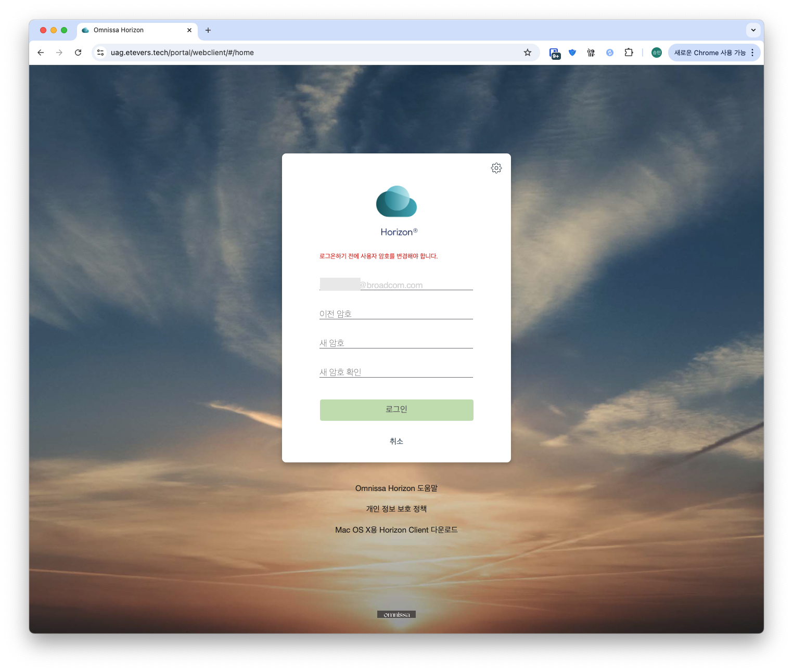The image size is (793, 672).
Task: Open Omnissa Horizon 도움말 help link
Action: coord(396,488)
